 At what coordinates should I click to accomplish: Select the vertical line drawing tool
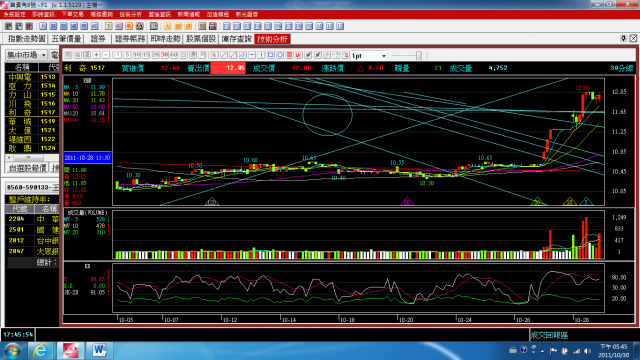click(261, 55)
